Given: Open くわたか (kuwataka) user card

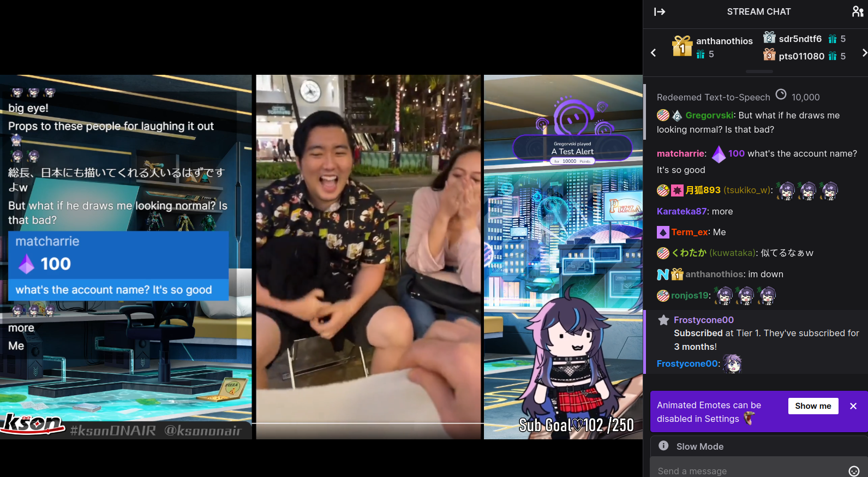Looking at the screenshot, I should pyautogui.click(x=713, y=253).
